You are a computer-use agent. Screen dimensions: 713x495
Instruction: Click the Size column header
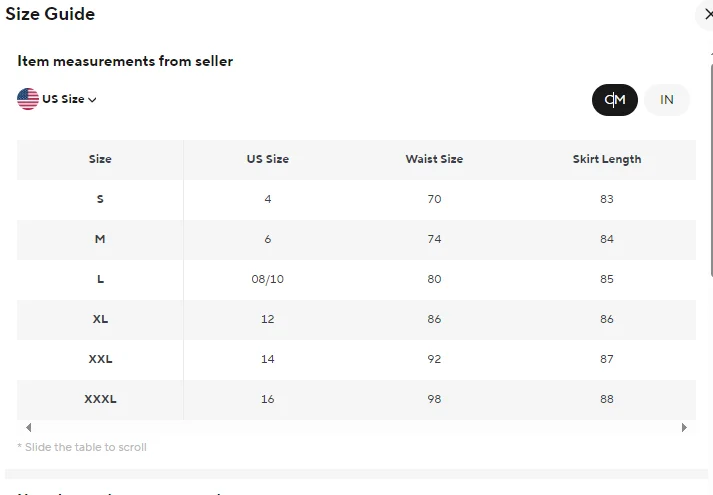(100, 159)
